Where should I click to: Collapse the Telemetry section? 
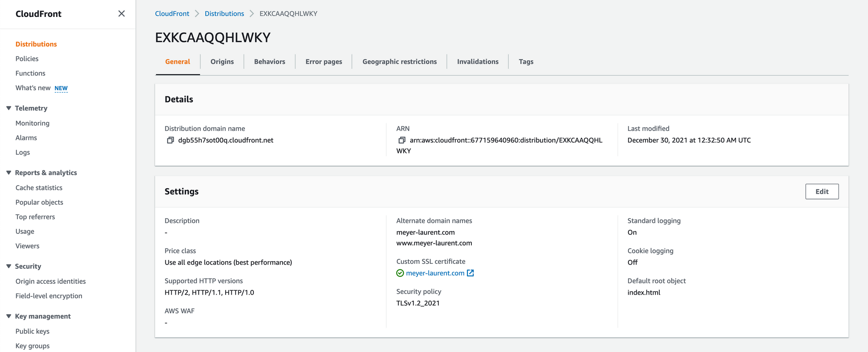point(9,108)
